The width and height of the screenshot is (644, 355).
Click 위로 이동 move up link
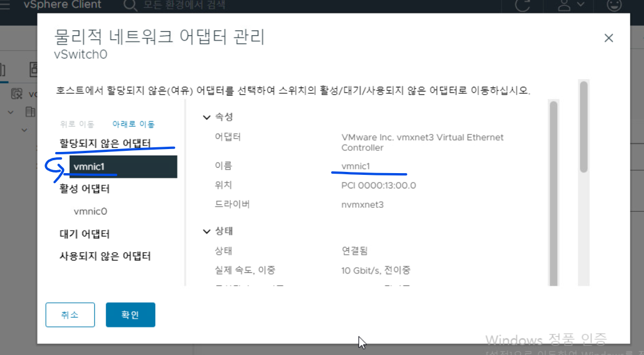[77, 124]
